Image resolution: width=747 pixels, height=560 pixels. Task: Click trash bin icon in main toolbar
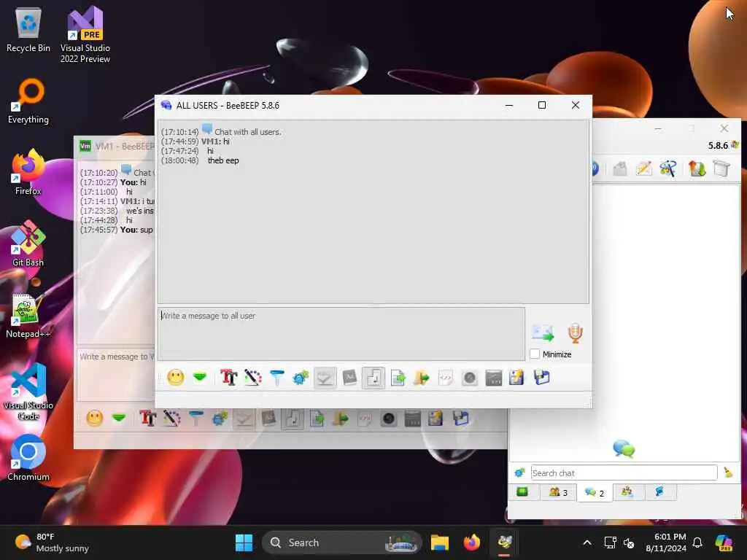pyautogui.click(x=721, y=168)
